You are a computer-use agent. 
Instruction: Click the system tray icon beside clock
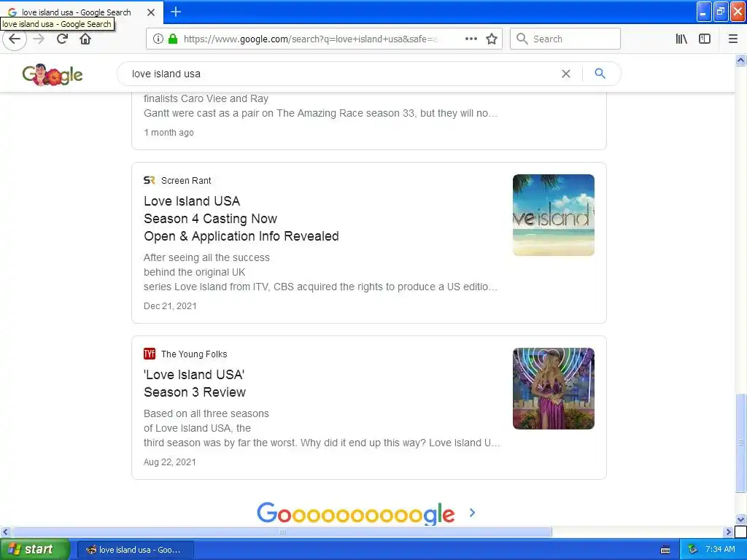pos(692,550)
